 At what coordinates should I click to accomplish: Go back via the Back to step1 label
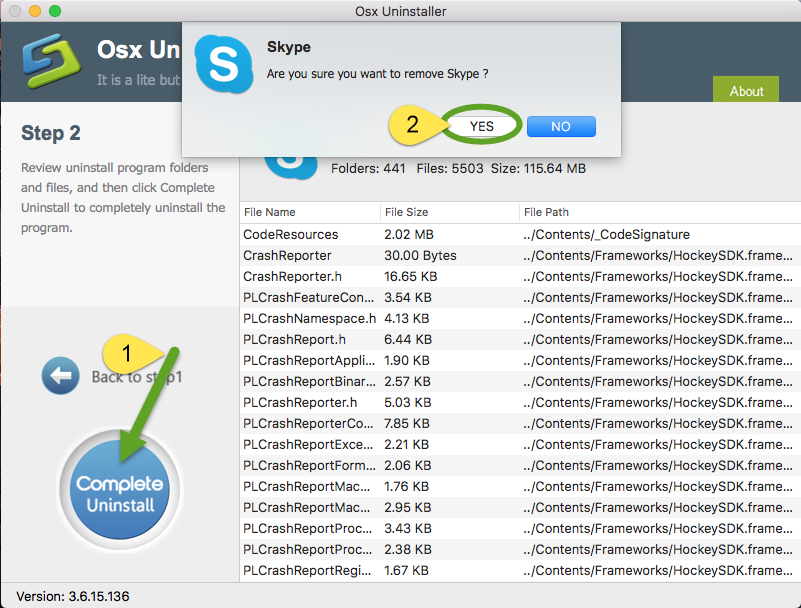click(x=137, y=377)
